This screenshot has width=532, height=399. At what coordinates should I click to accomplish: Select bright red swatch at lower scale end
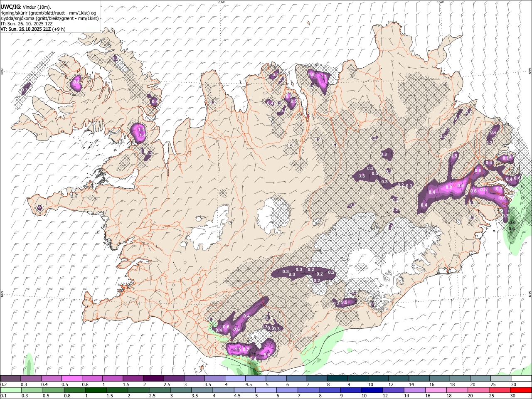pyautogui.click(x=521, y=390)
